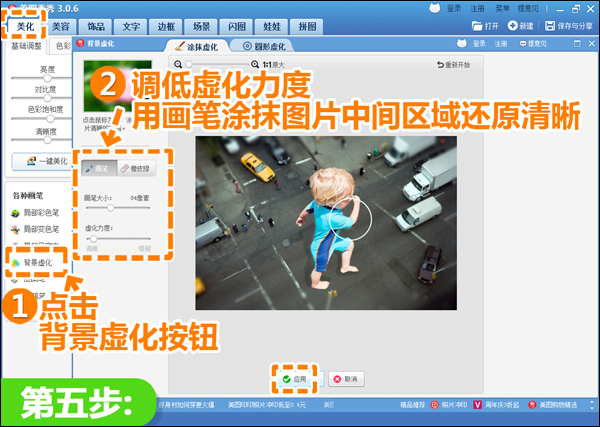Open the 文字 main tab

[x=131, y=27]
